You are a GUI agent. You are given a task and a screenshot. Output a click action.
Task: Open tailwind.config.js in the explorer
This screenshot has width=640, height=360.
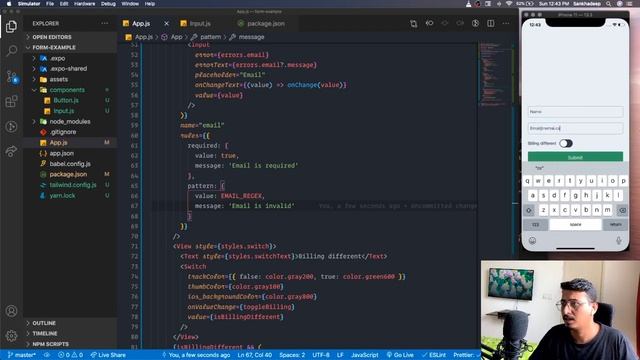tap(70, 185)
